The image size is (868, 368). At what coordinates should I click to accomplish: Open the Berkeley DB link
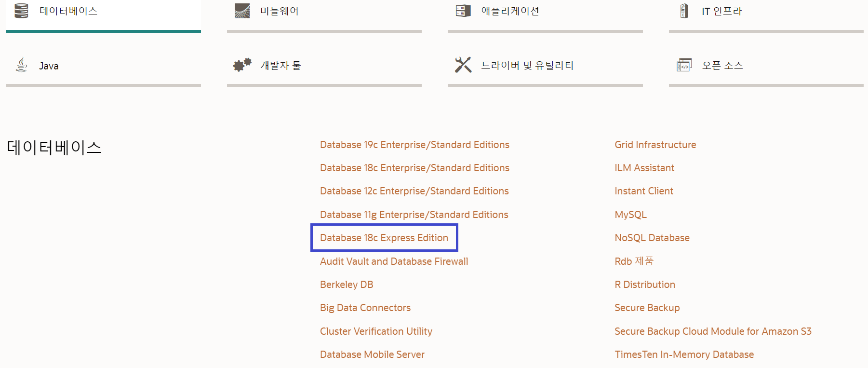click(x=347, y=285)
